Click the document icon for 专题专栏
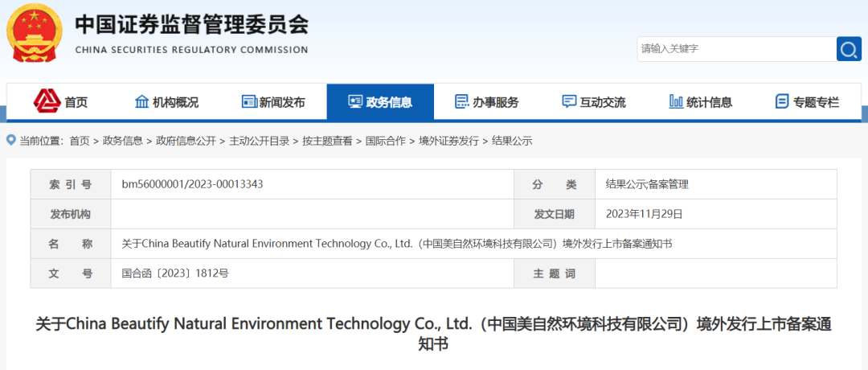 pos(782,102)
